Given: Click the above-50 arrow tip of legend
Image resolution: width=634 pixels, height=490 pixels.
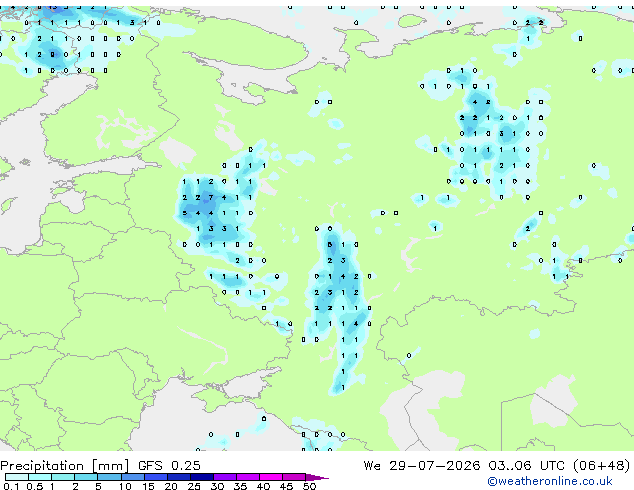Looking at the screenshot, I should click(x=317, y=477).
